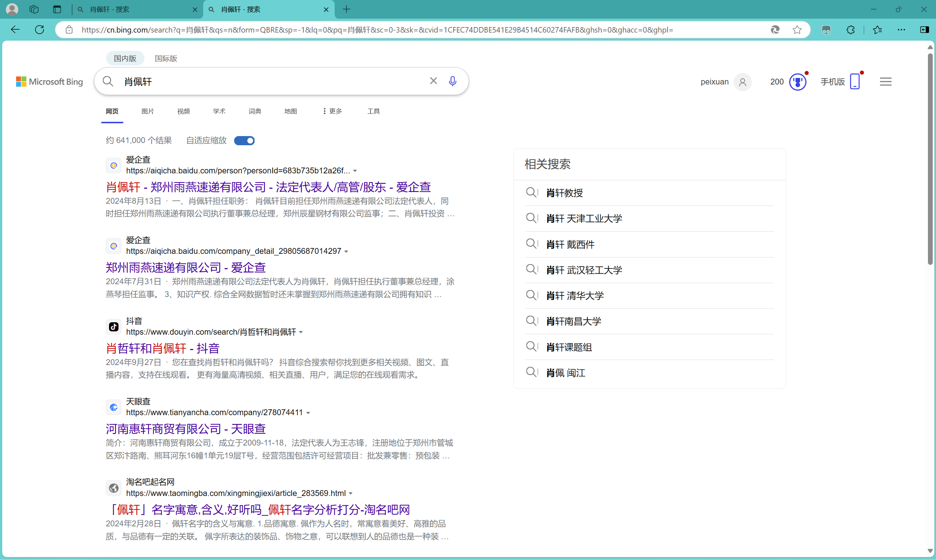Image resolution: width=936 pixels, height=560 pixels.
Task: Switch to 视频 search tab
Action: click(x=183, y=111)
